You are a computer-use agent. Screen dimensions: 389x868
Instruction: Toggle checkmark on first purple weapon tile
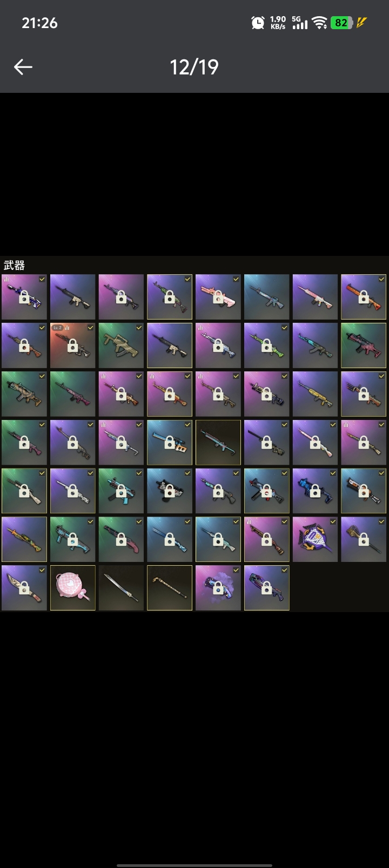[x=42, y=279]
